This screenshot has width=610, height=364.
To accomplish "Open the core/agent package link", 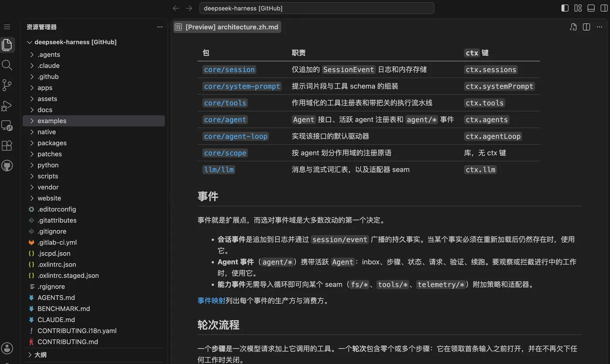I will (225, 120).
